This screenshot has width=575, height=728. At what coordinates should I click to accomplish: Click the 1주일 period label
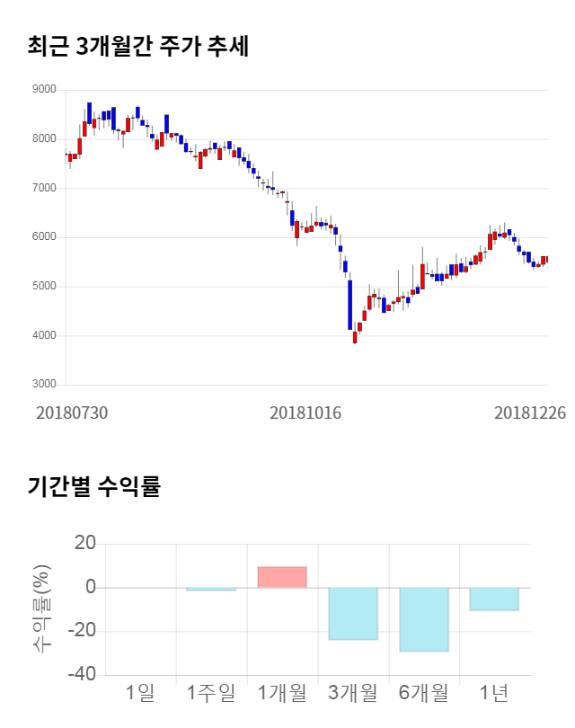pyautogui.click(x=211, y=693)
